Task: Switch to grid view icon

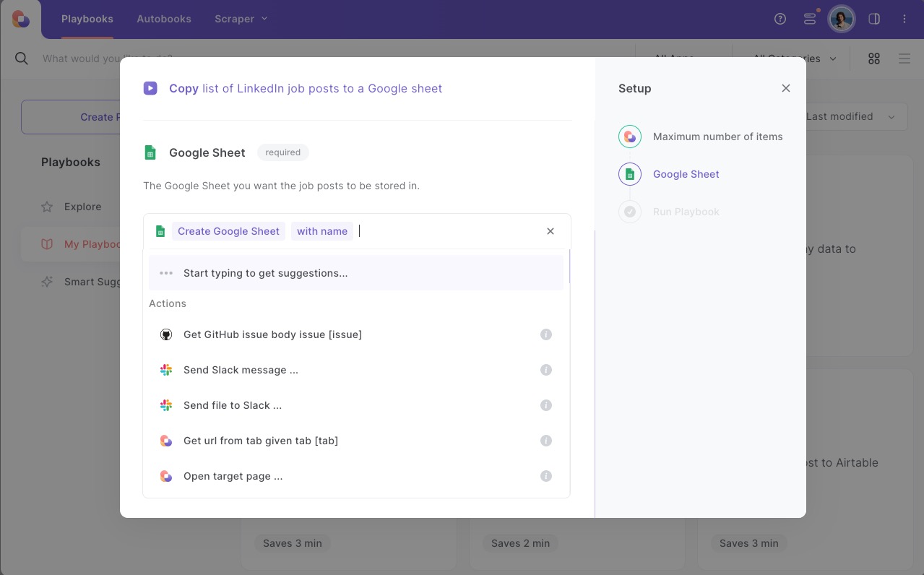Action: pyautogui.click(x=874, y=59)
